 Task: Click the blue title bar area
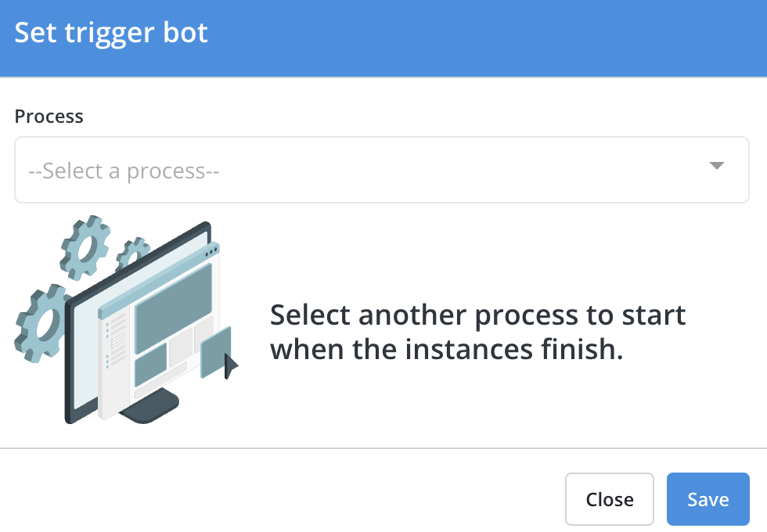pyautogui.click(x=383, y=35)
